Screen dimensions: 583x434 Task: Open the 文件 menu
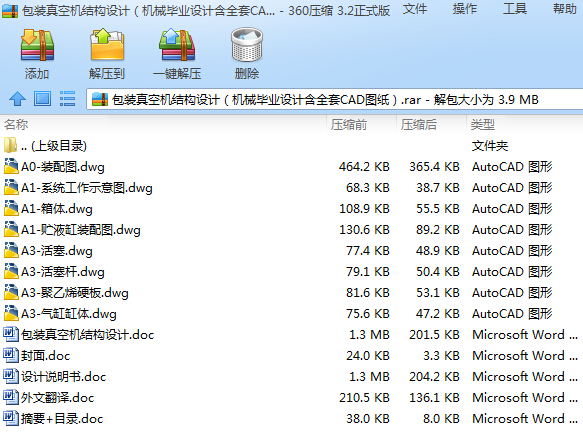415,9
